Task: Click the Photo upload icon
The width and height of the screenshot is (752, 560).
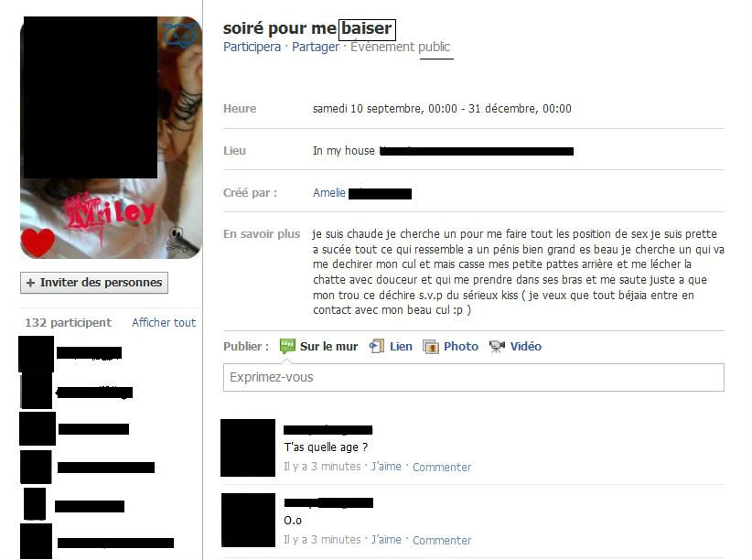Action: point(431,347)
